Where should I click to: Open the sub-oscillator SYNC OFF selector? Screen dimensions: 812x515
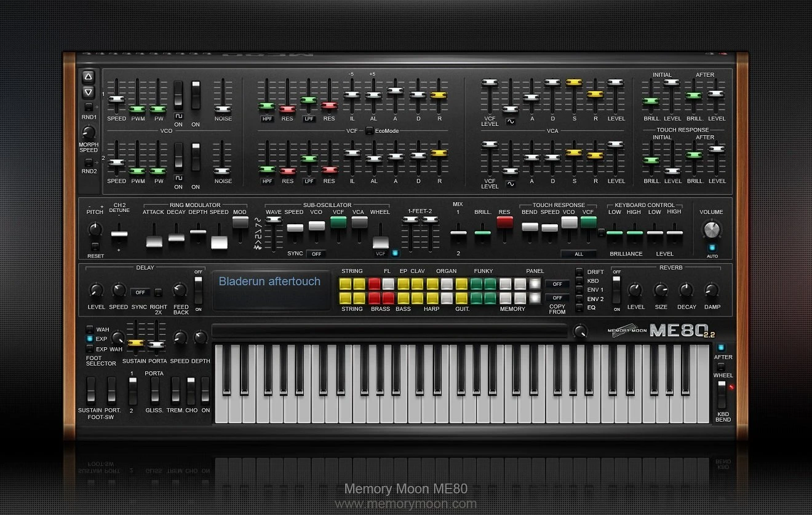[316, 254]
